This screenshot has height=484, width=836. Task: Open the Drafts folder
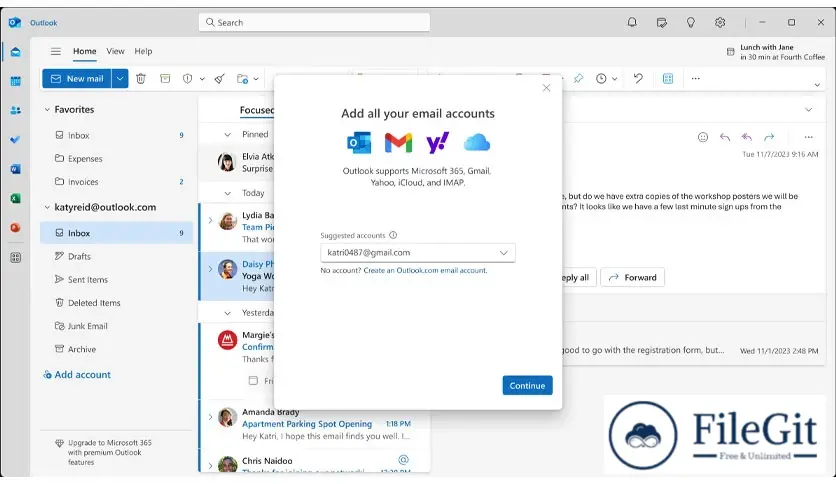click(x=116, y=256)
